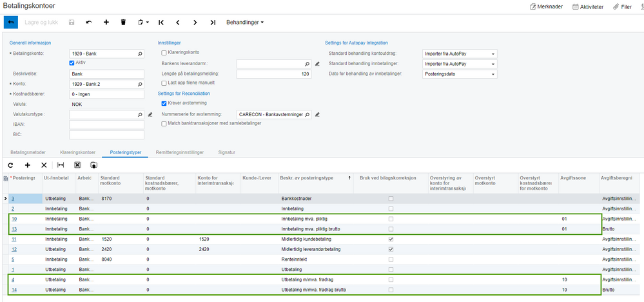Image resolution: width=644 pixels, height=302 pixels.
Task: Go to first record navigation icon
Action: click(x=161, y=23)
